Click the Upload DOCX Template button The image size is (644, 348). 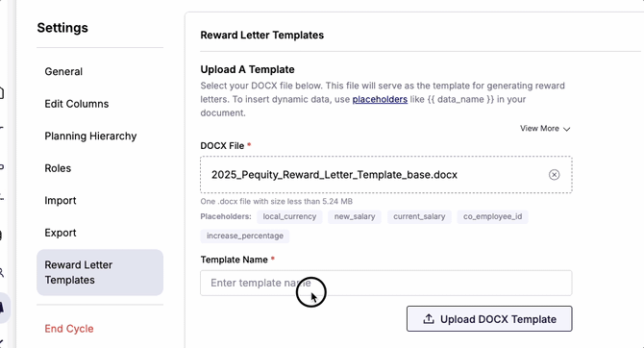point(489,319)
